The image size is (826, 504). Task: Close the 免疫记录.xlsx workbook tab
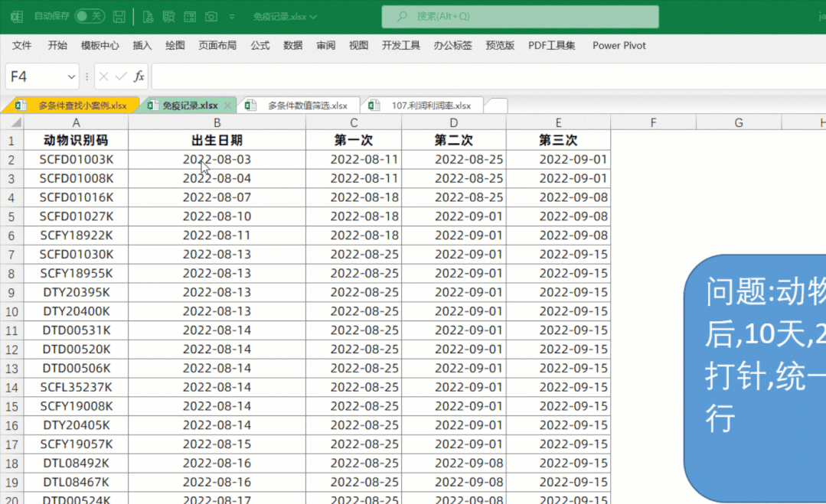tap(227, 106)
